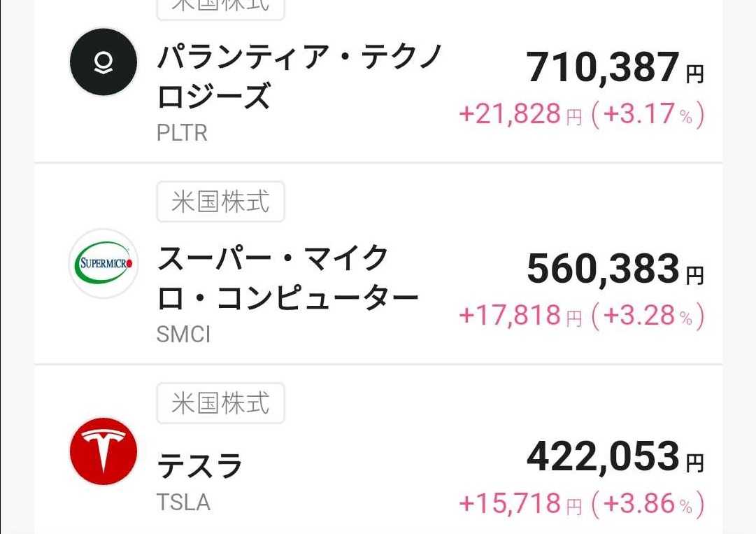This screenshot has height=534, width=756.
Task: Tap 米国株式 tag above Tesla
Action: 220,403
